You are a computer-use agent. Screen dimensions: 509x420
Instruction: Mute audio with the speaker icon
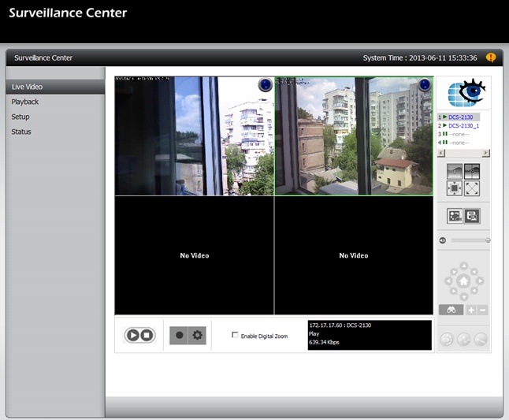tap(443, 240)
